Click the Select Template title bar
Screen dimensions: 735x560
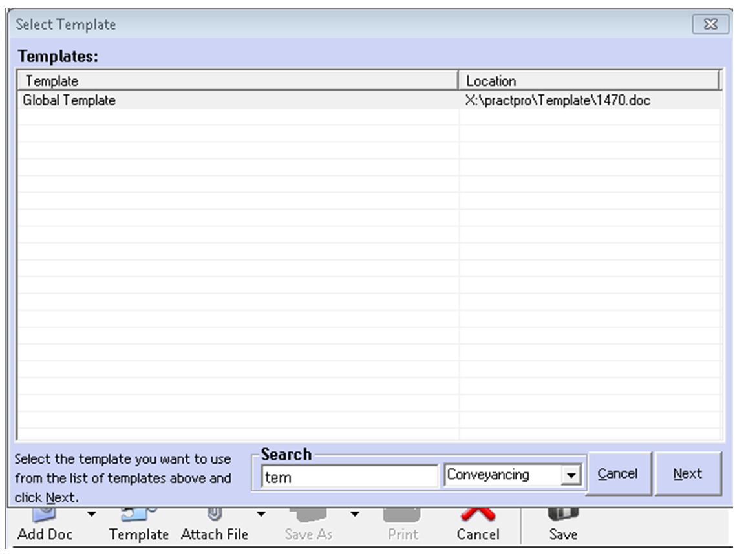323,25
